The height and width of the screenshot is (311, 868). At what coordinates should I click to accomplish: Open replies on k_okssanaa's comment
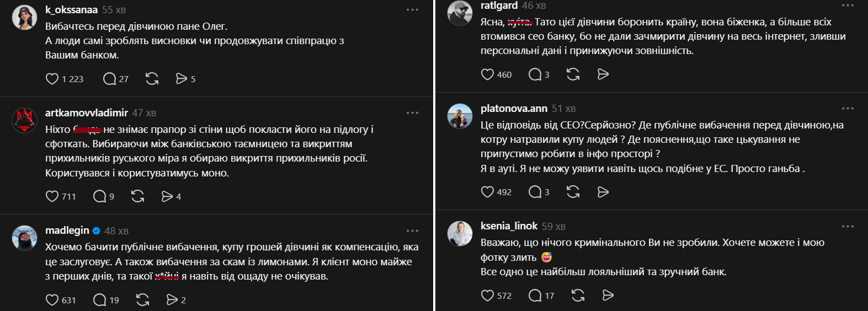[109, 79]
